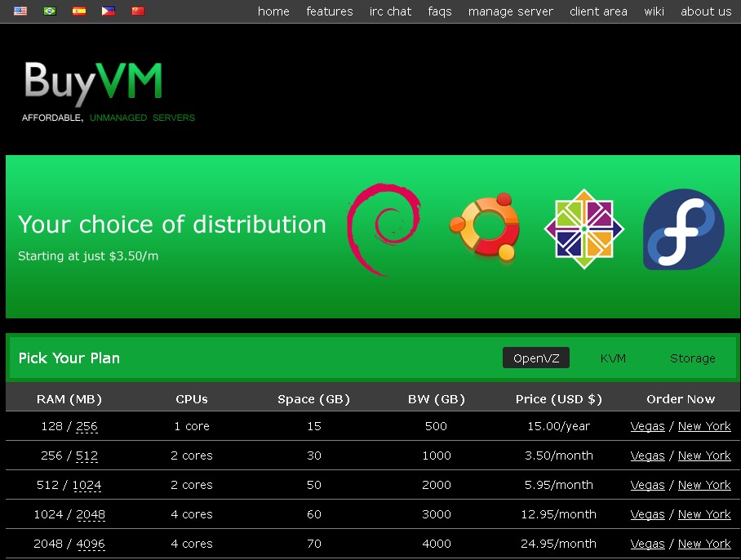Click the Fedora distribution logo
The image size is (741, 560).
tap(683, 229)
